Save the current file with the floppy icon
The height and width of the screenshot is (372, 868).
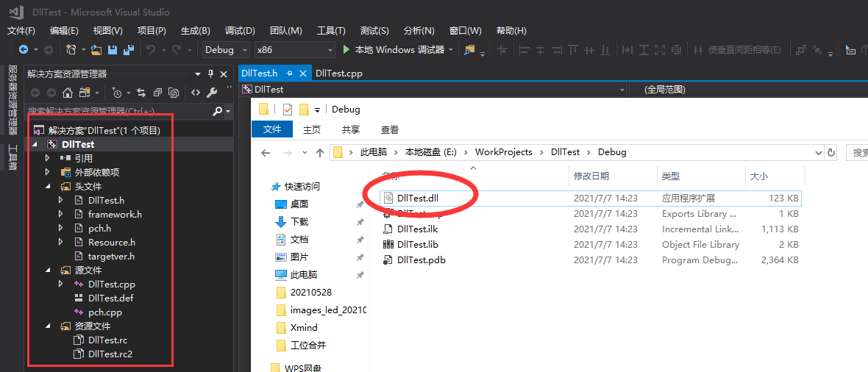tap(113, 50)
